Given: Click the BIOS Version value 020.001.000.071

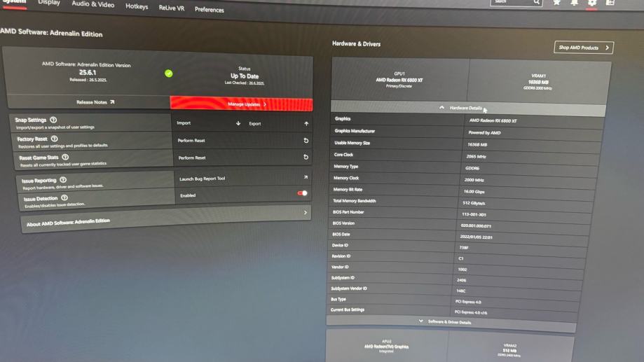Looking at the screenshot, I should tap(476, 225).
